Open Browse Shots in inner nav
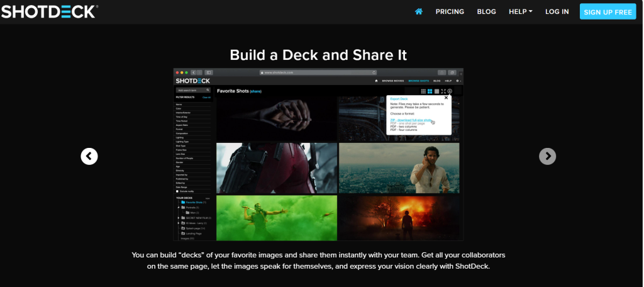Viewport: 644px width, 287px height. (418, 81)
